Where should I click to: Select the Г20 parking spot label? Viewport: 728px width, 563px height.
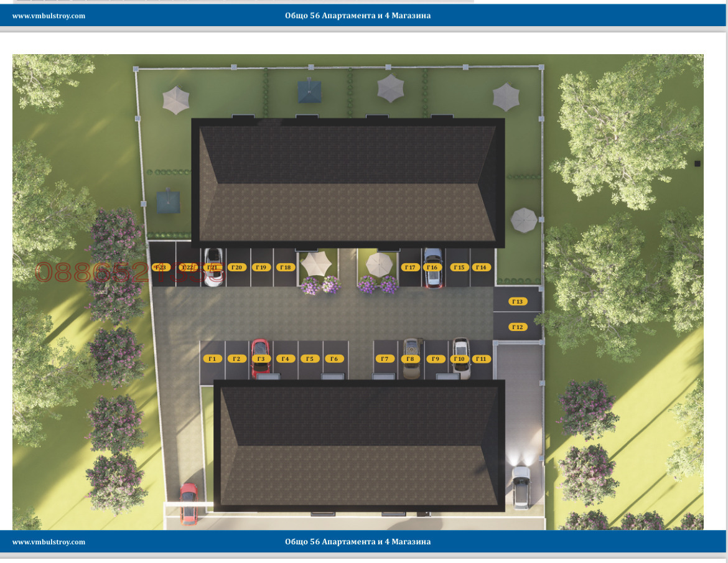point(237,268)
